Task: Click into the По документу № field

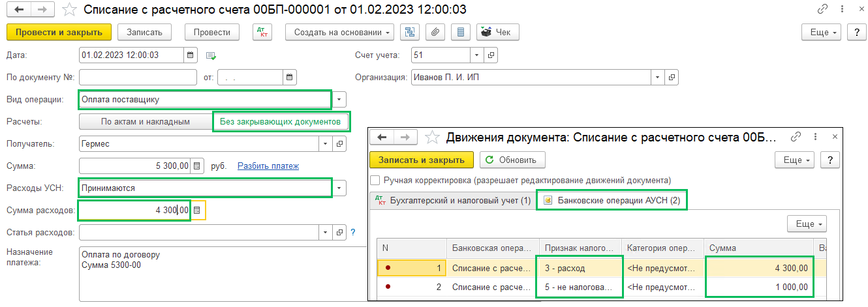Action: coord(138,78)
